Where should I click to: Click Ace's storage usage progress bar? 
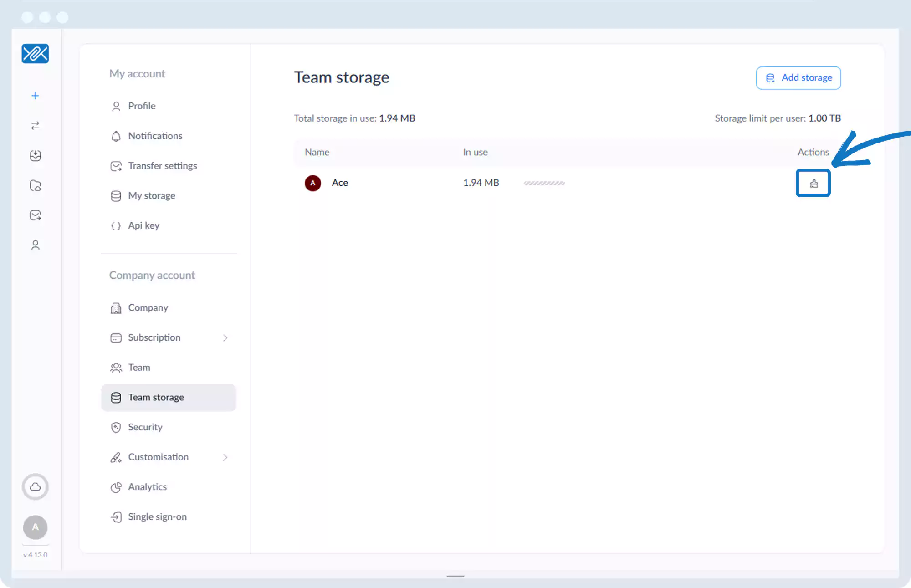pyautogui.click(x=544, y=183)
